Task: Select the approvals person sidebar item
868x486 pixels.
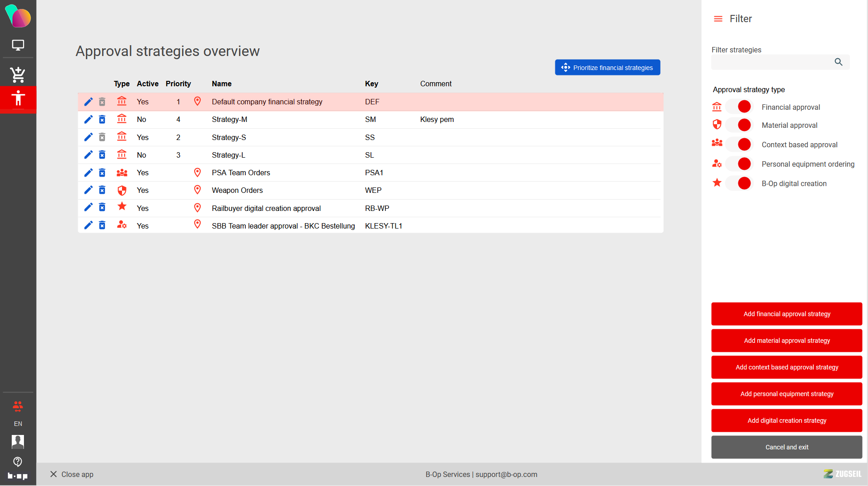Action: tap(18, 98)
